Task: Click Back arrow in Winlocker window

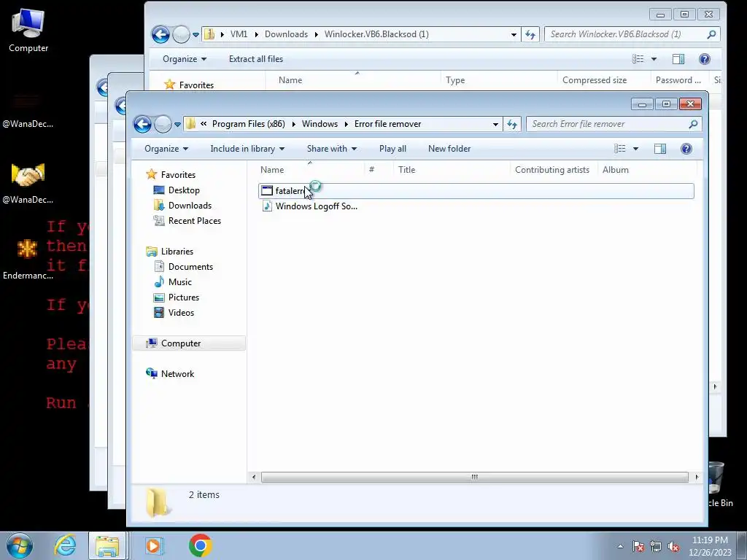Action: (160, 34)
